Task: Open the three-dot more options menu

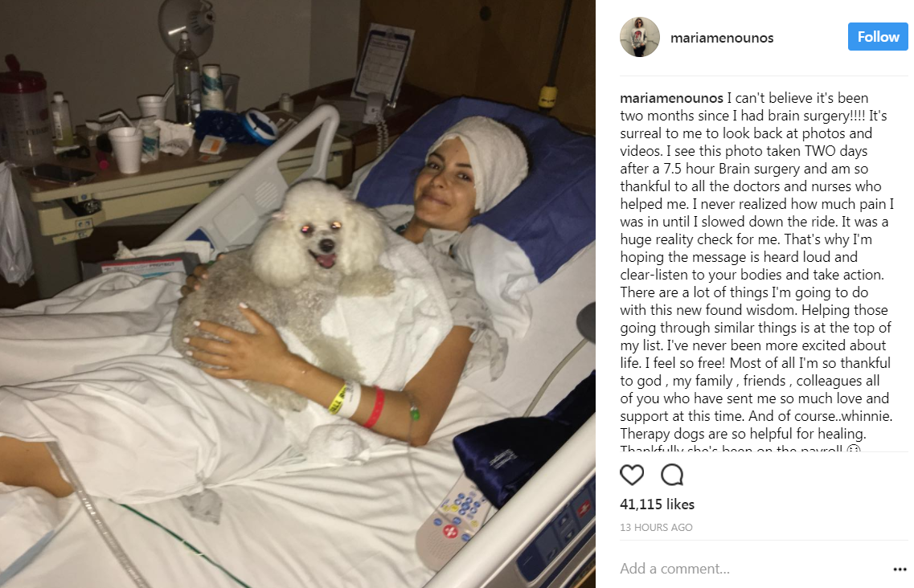Action: [x=900, y=570]
